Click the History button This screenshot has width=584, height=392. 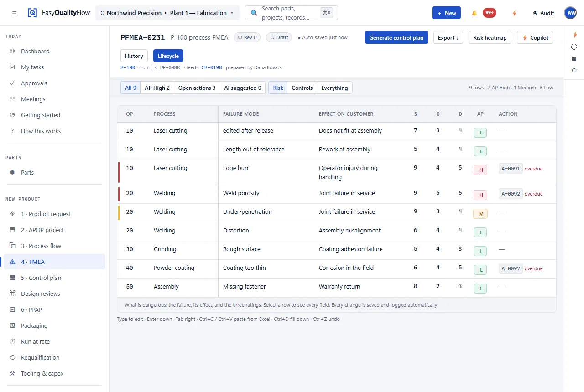(x=134, y=56)
